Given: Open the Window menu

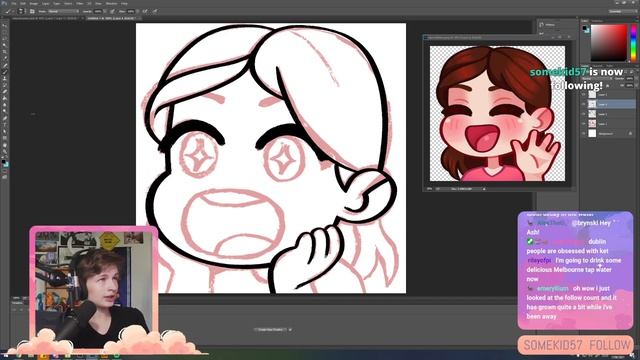Looking at the screenshot, I should [111, 3].
